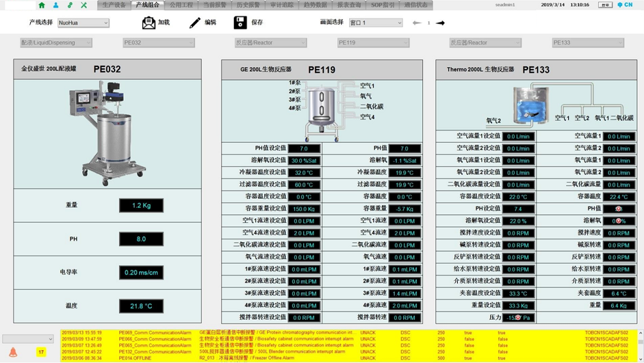644x363 pixels.
Task: Go to previous screen with left arrow
Action: (x=417, y=23)
